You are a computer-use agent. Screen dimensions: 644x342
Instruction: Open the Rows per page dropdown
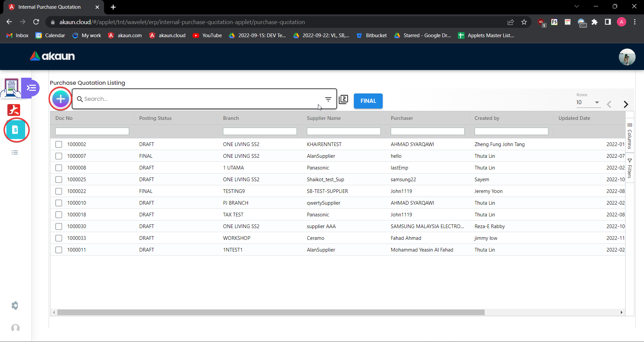[588, 102]
